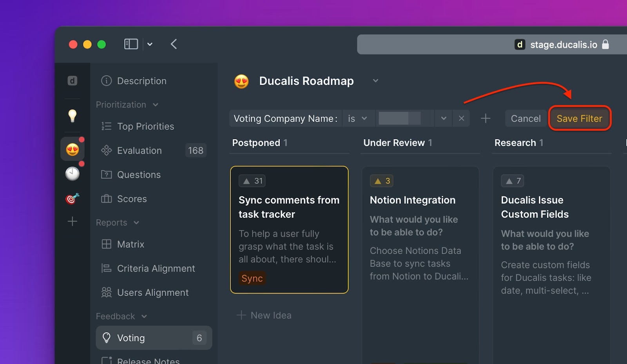Click the lightbulb workspace icon in left rail
The height and width of the screenshot is (364, 627).
[x=72, y=116]
